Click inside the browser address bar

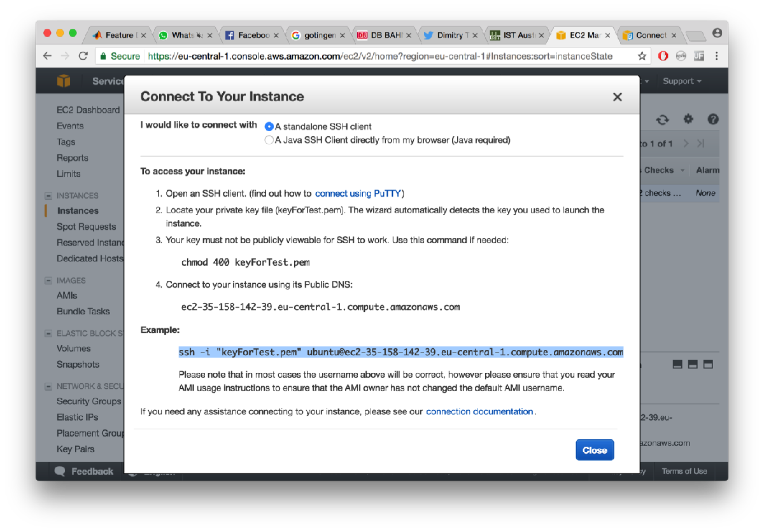tap(382, 56)
